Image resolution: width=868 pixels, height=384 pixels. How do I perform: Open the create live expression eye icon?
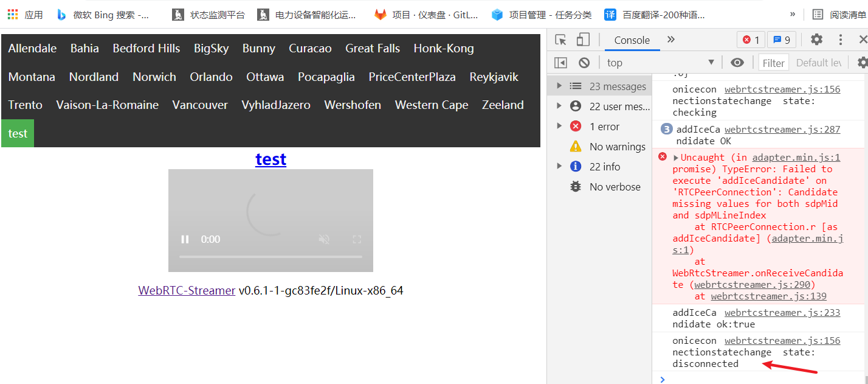(737, 62)
